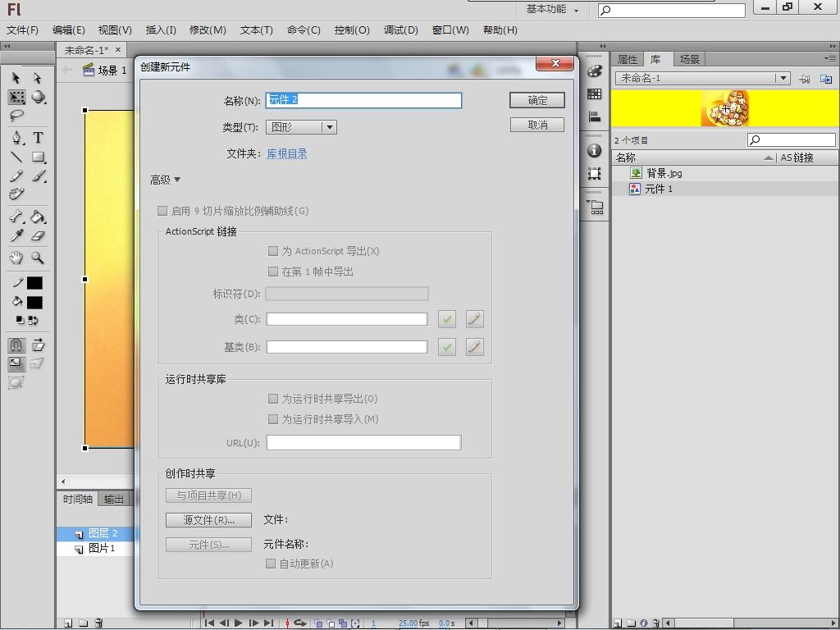
Task: Open the Color panel palette icon
Action: [x=594, y=71]
